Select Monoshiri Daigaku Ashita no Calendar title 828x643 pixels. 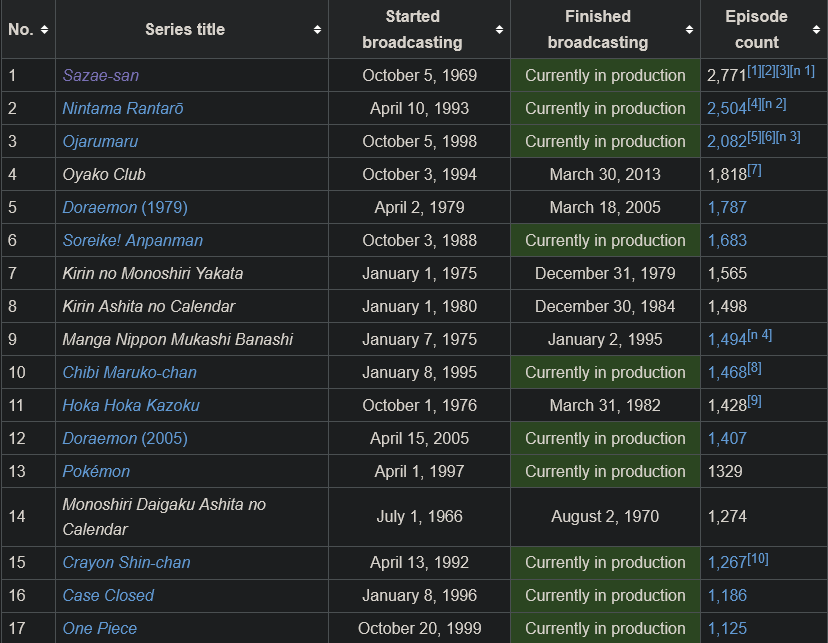coord(164,517)
